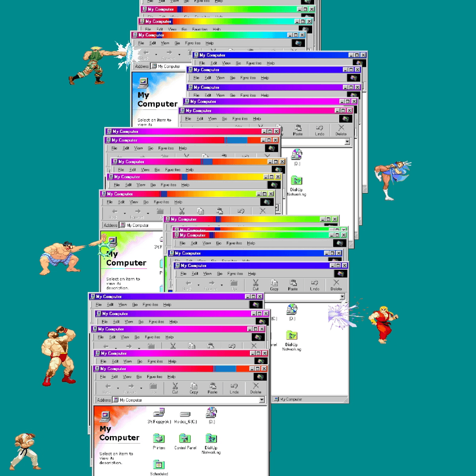Image resolution: width=476 pixels, height=476 pixels.
Task: Click the scissors Cut icon in E. Honda's window
Action: pos(182,211)
